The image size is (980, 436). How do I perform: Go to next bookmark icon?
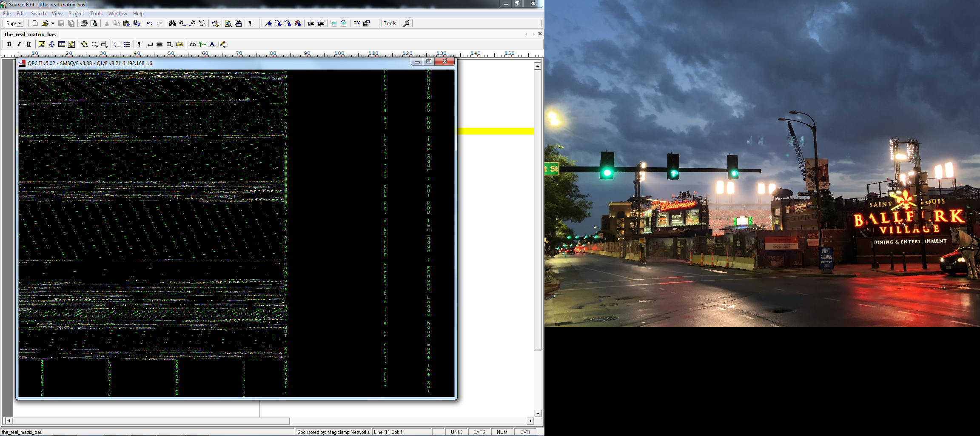click(x=278, y=23)
